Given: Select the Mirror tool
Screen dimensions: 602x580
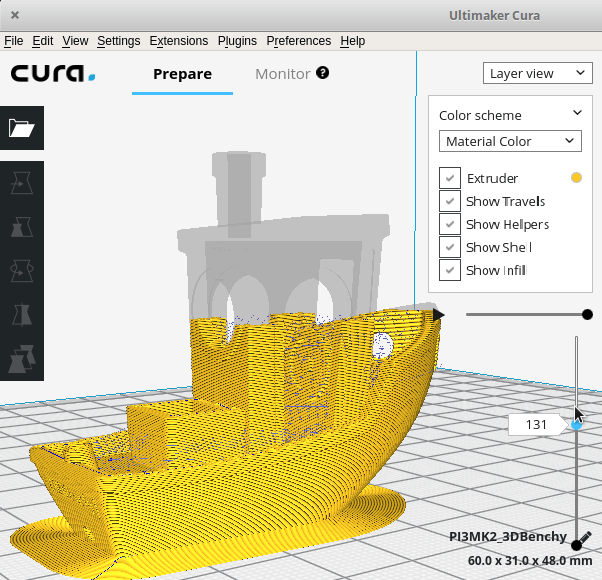Looking at the screenshot, I should pos(21,314).
